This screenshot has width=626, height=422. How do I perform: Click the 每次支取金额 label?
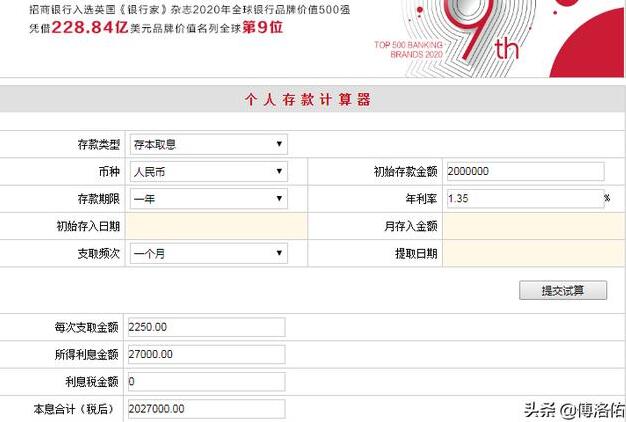click(87, 327)
